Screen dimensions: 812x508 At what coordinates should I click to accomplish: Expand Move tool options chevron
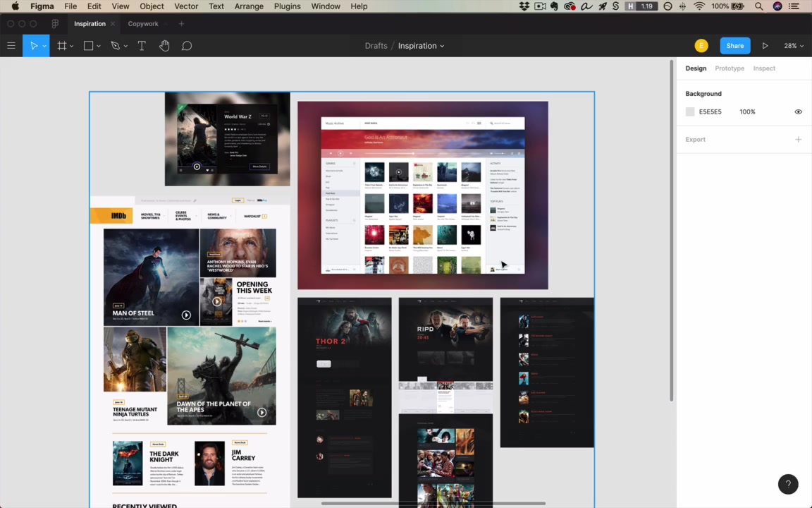pos(44,46)
